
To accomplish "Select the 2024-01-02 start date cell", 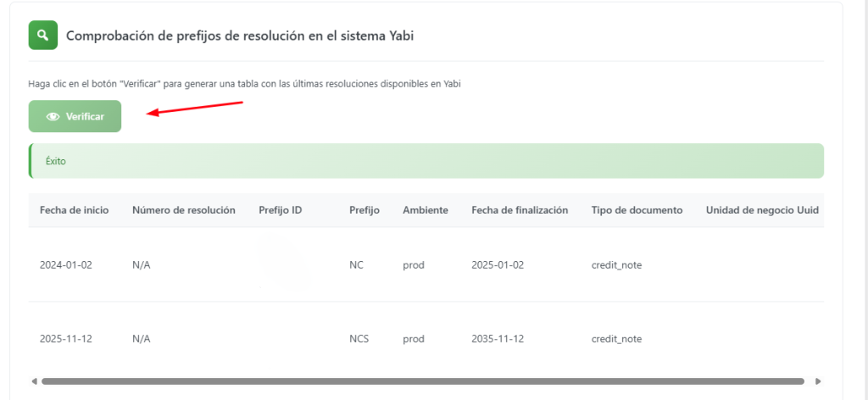I will (x=65, y=264).
